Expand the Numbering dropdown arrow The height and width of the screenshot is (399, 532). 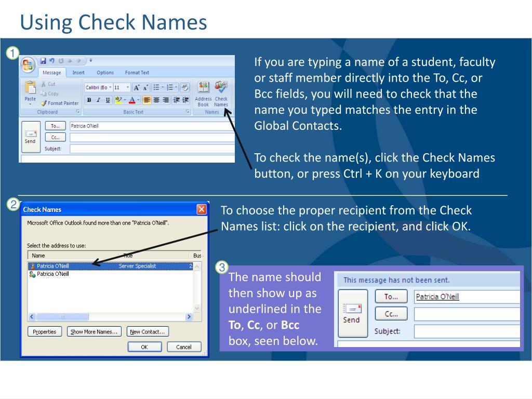click(176, 87)
